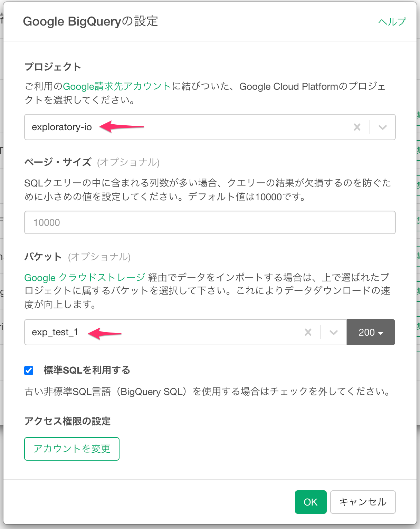Image resolution: width=420 pixels, height=529 pixels.
Task: Click the 標準SQLを利用する label text
Action: pyautogui.click(x=87, y=370)
